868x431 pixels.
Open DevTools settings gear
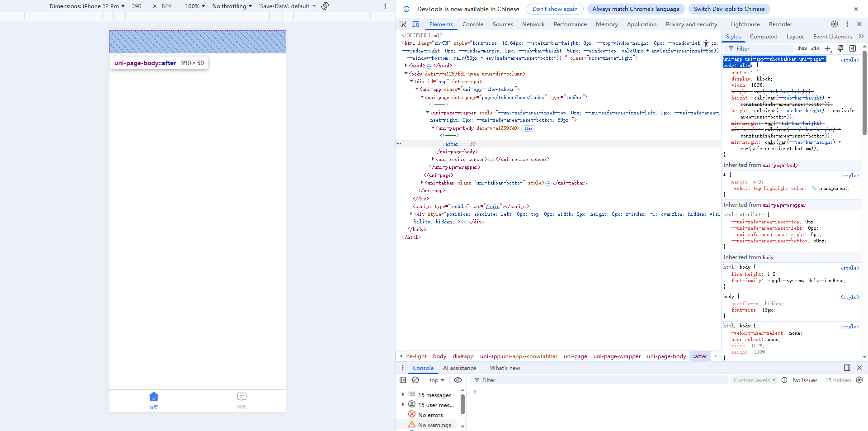pos(835,24)
